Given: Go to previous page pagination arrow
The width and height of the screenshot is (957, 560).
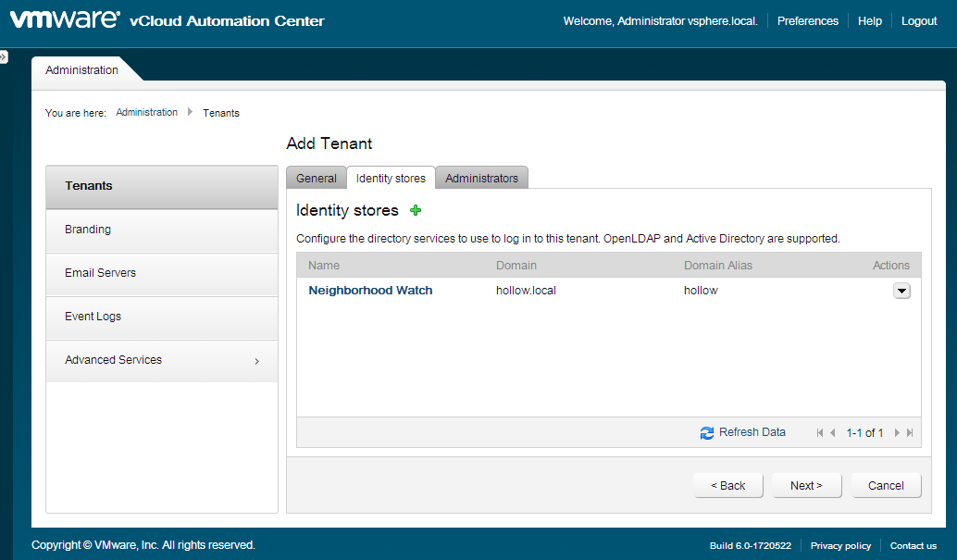Looking at the screenshot, I should click(x=833, y=433).
